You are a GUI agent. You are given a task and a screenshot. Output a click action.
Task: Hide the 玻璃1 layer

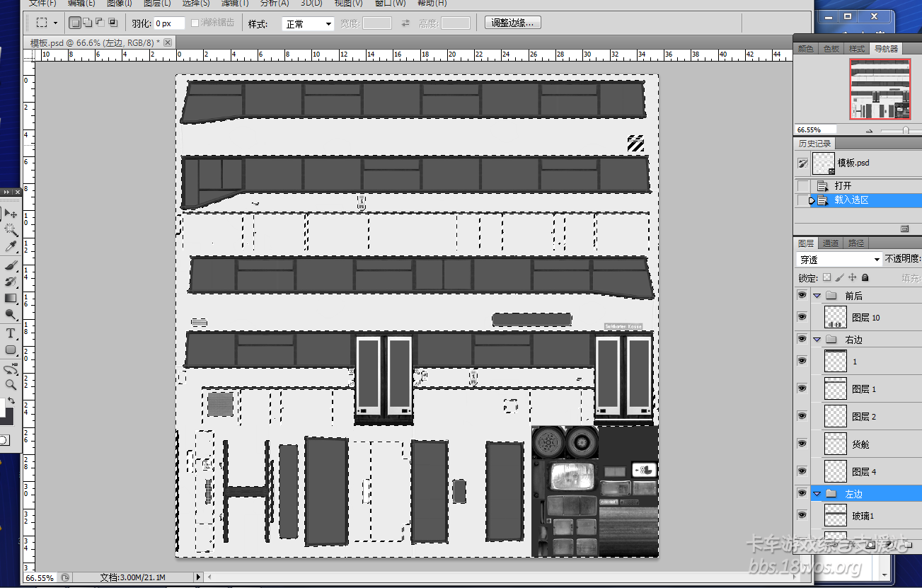pyautogui.click(x=802, y=515)
